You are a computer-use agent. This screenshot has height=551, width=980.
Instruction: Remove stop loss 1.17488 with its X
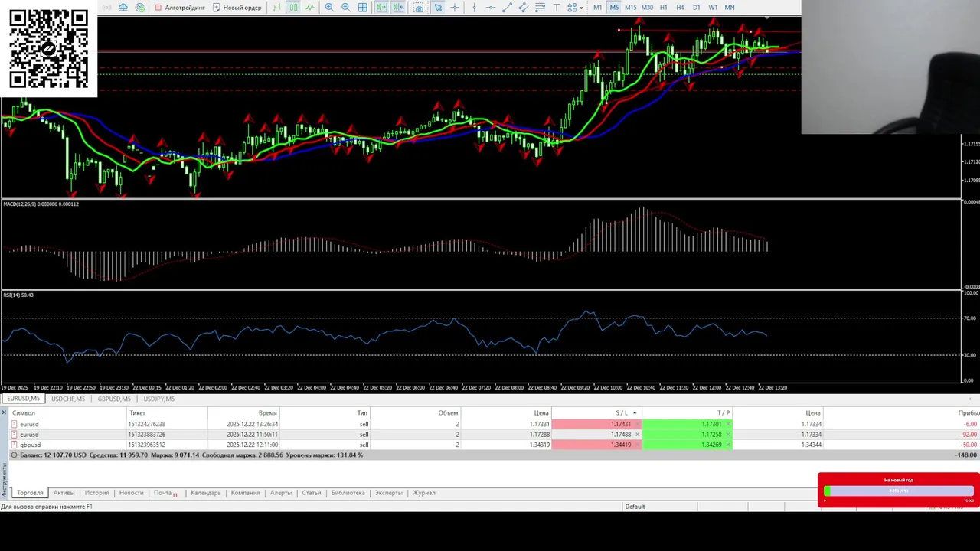pyautogui.click(x=637, y=434)
